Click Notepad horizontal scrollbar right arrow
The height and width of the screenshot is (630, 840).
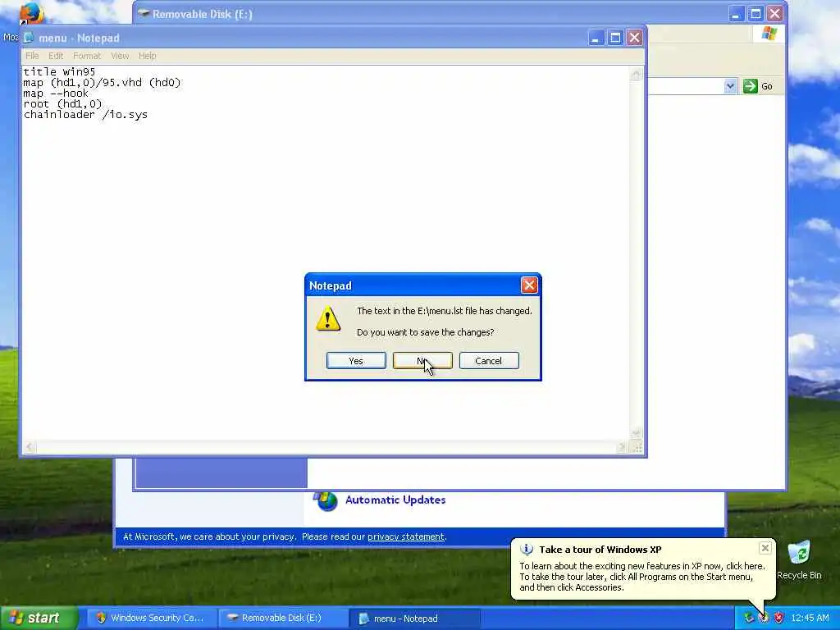[x=623, y=447]
